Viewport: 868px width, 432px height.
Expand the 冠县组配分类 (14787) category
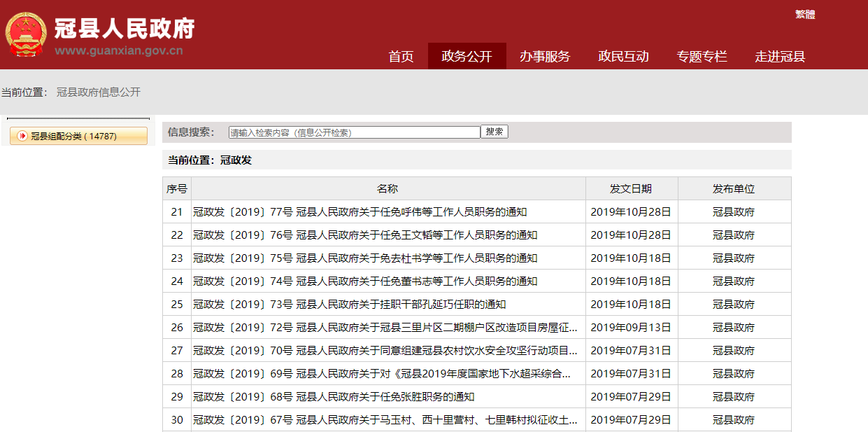(x=78, y=136)
